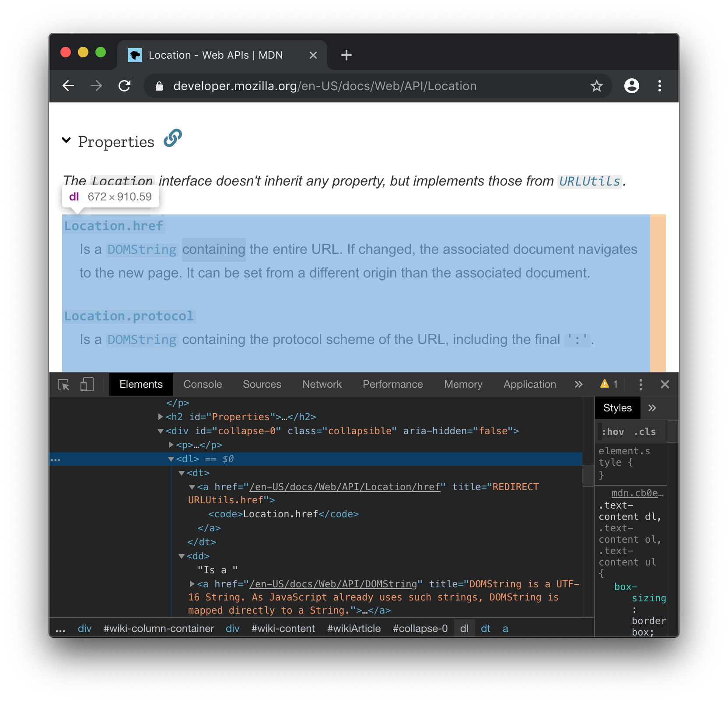Click the warning count icon in DevTools
The image size is (728, 702).
pos(609,384)
